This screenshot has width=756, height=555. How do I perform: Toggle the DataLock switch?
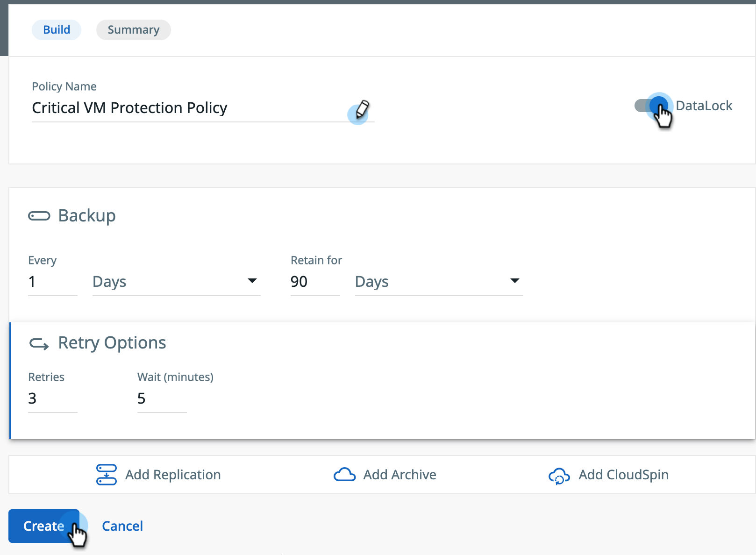(651, 106)
